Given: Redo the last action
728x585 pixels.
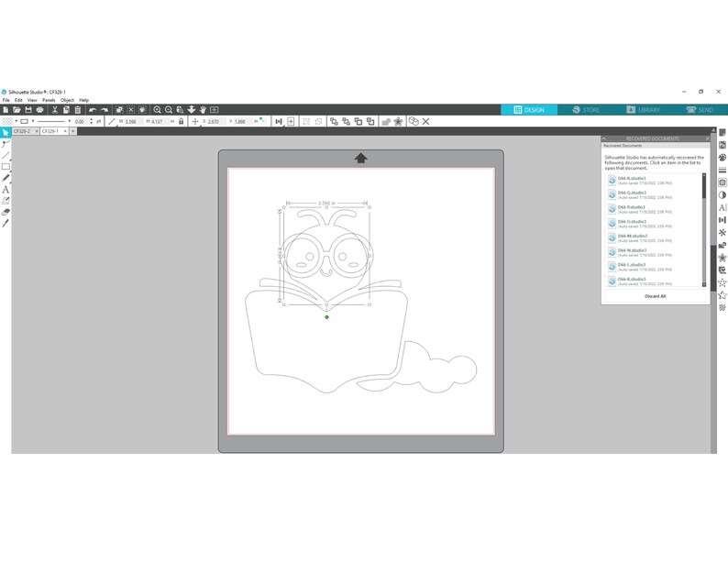Looking at the screenshot, I should 105,109.
